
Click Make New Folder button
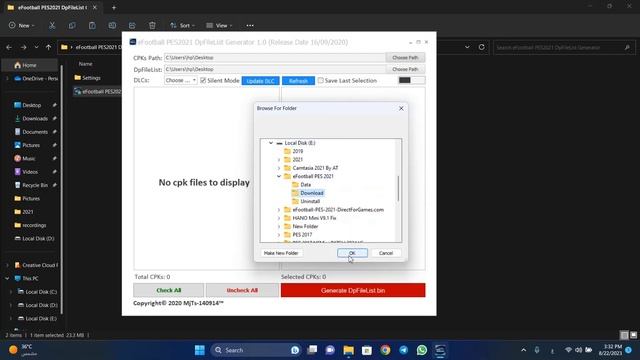click(281, 253)
